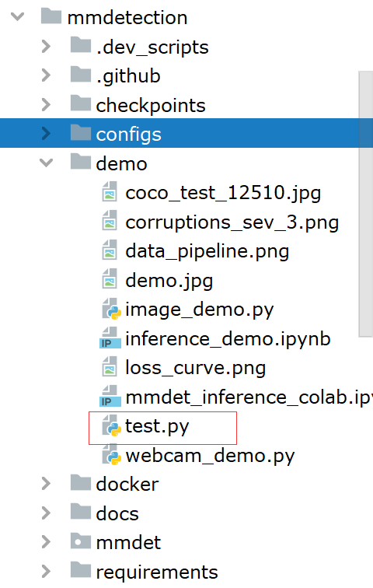Viewport: 373px width, 588px height.
Task: Click the notebook icon of inference_demo.ipynb
Action: tap(110, 338)
